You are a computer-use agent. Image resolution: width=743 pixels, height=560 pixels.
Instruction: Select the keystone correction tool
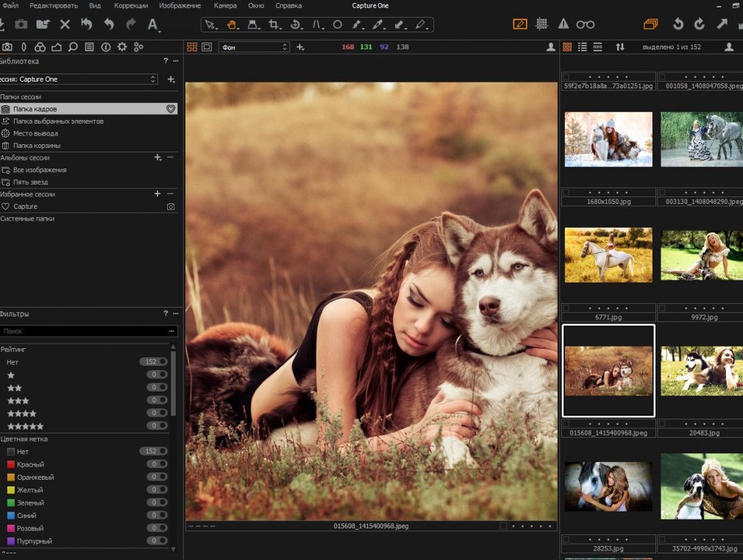[316, 25]
